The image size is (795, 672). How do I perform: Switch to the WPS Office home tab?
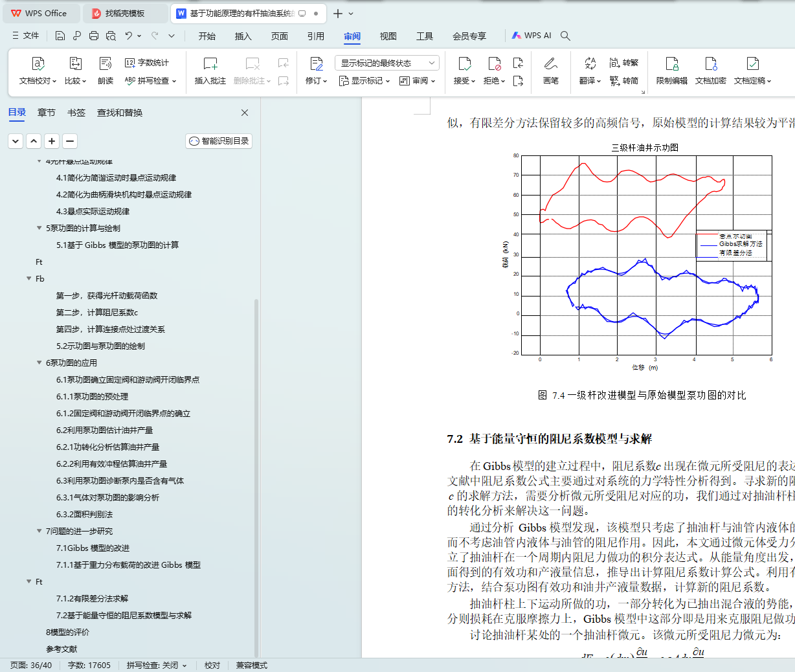[40, 13]
